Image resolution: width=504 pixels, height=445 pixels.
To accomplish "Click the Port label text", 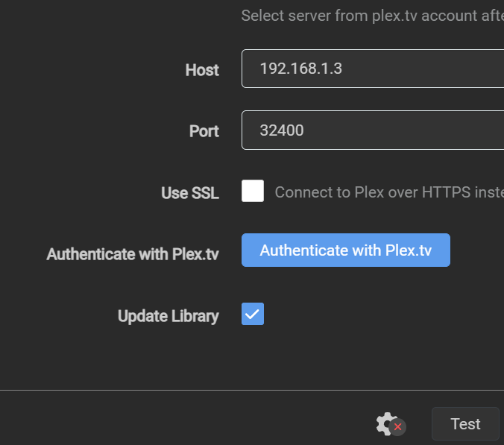I will point(204,131).
